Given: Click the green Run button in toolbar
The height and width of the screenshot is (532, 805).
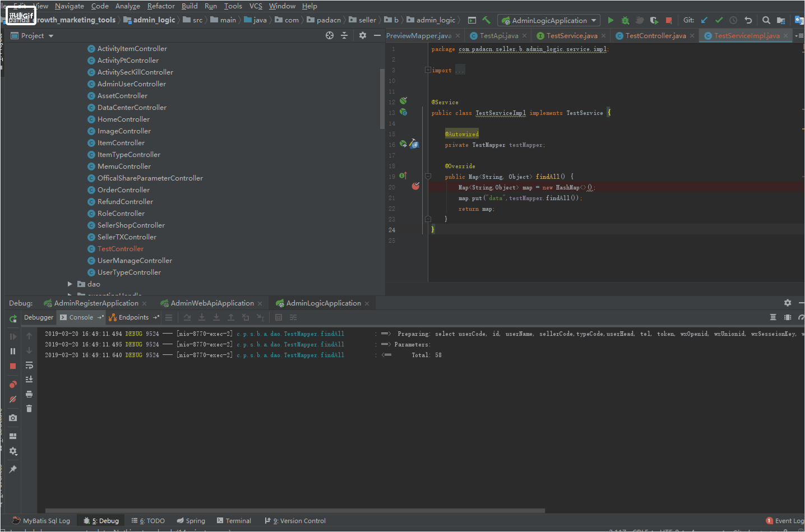Looking at the screenshot, I should click(610, 20).
